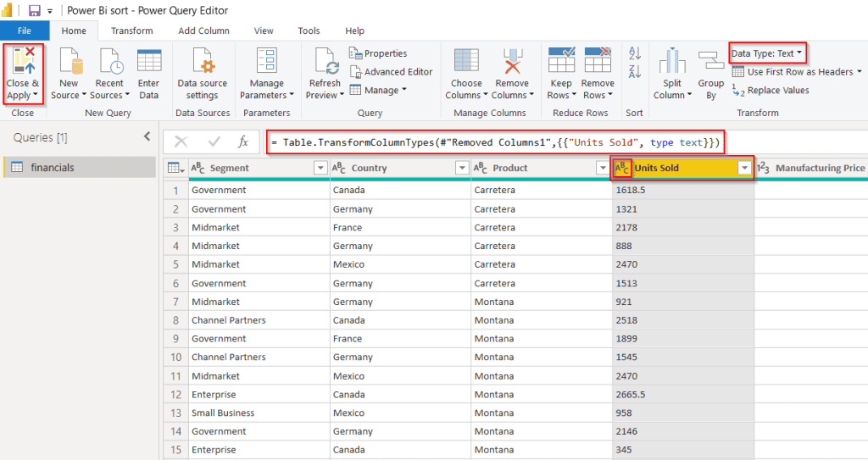Open the Units Sold filter dropdown
Image resolution: width=868 pixels, height=460 pixels.
pos(744,168)
